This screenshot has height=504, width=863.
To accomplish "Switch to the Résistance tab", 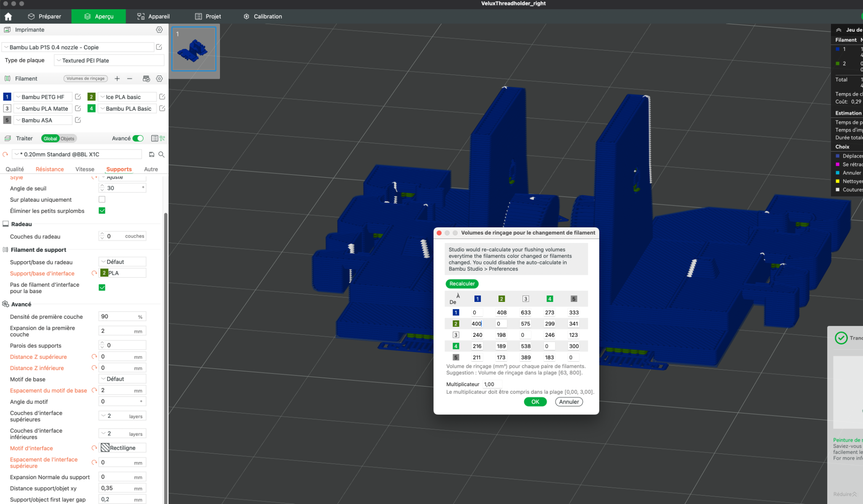I will [x=50, y=169].
